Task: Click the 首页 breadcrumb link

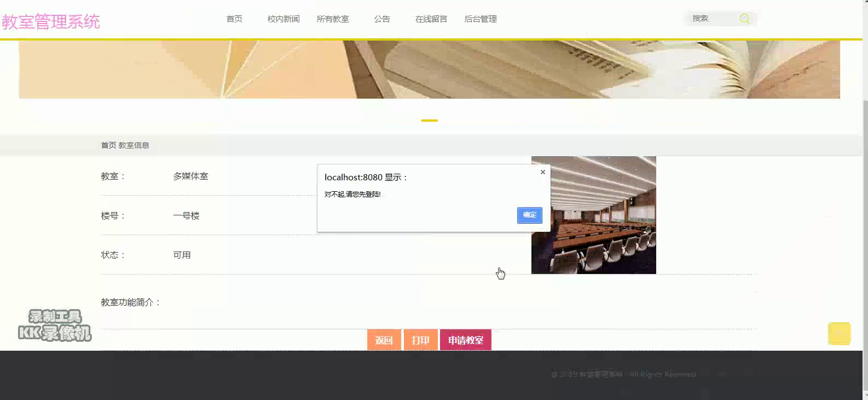Action: point(108,145)
